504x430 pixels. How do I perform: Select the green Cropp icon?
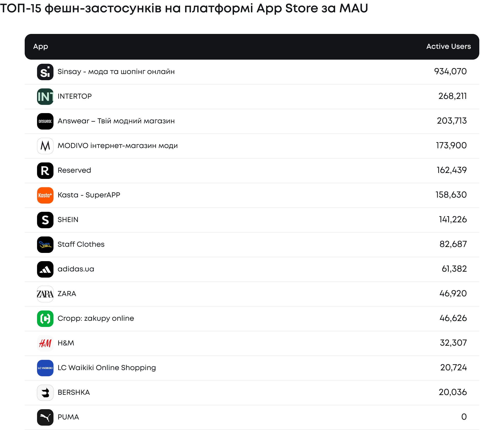click(x=45, y=319)
